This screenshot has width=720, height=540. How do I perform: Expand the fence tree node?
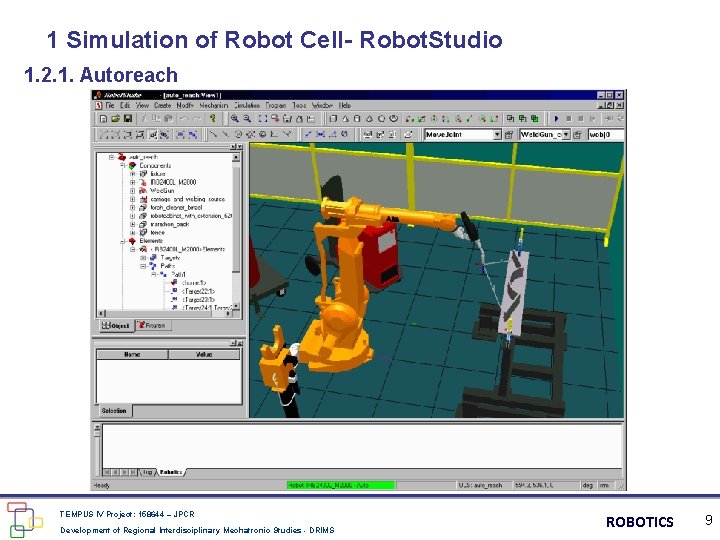(133, 232)
